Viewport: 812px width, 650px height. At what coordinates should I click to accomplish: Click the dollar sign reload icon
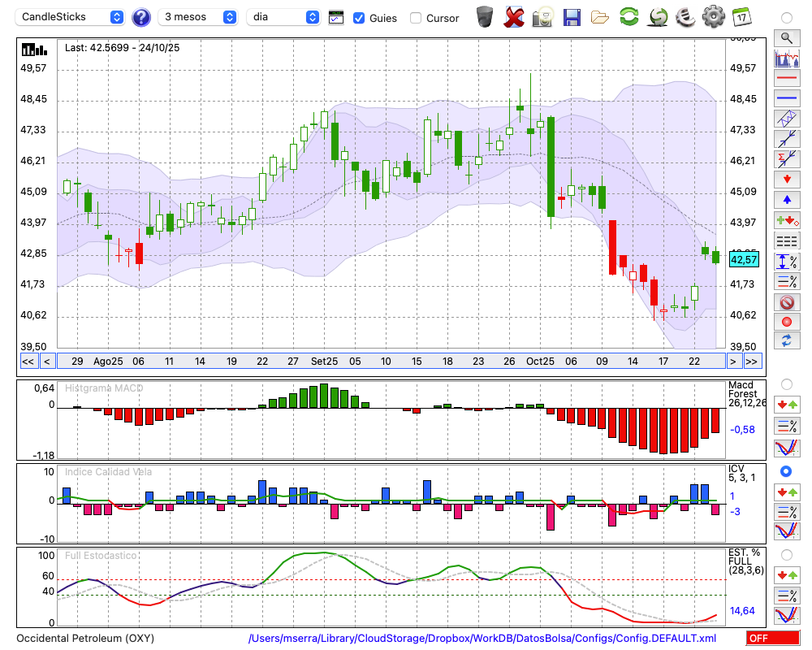(x=658, y=16)
